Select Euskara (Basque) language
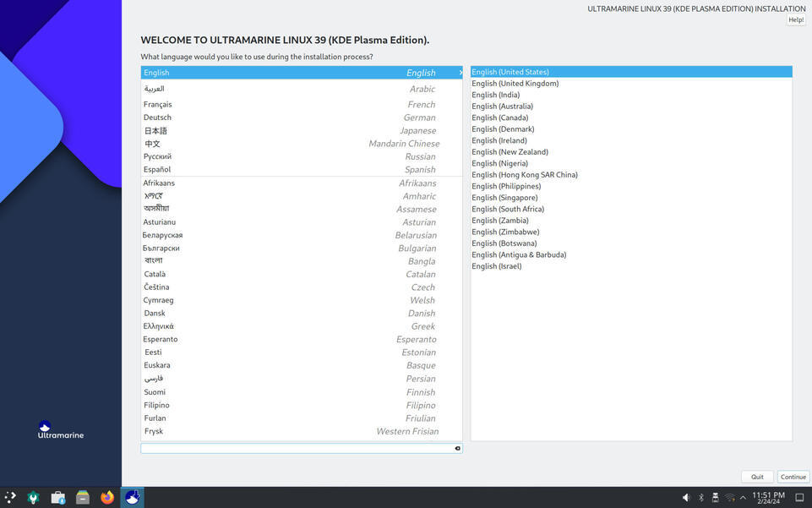Screen dimensions: 812x508 pyautogui.click(x=302, y=365)
